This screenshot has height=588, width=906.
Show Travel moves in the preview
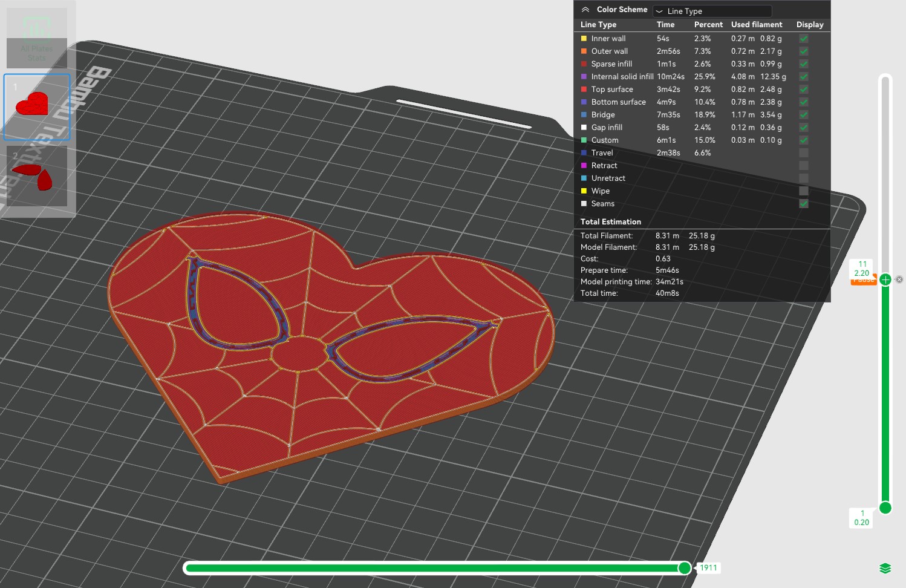(804, 152)
